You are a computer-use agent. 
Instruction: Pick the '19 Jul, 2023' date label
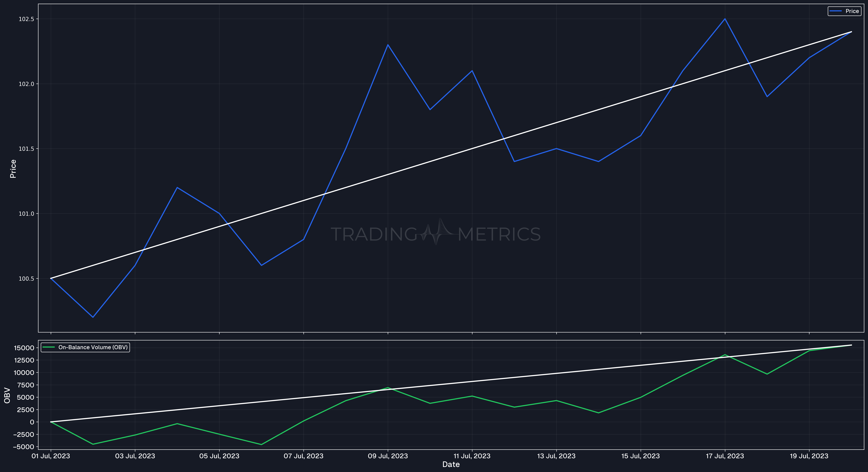[809, 456]
